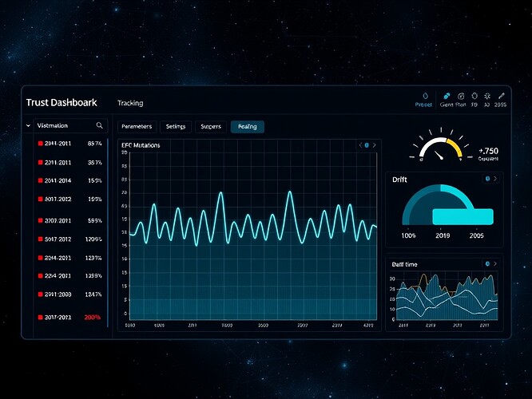
Task: Click the EFC Mutations waveform chart
Action: click(x=253, y=236)
